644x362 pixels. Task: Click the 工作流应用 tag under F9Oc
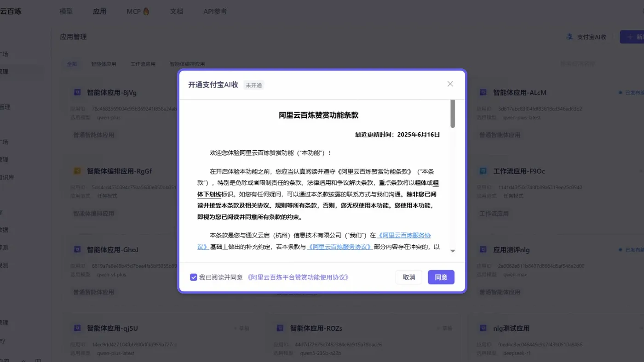[494, 214]
